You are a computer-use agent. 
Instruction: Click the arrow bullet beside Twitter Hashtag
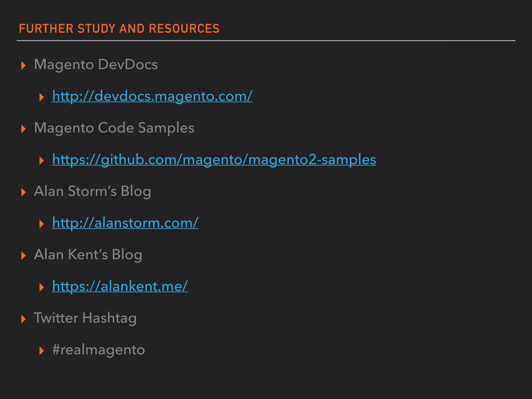[x=23, y=319]
